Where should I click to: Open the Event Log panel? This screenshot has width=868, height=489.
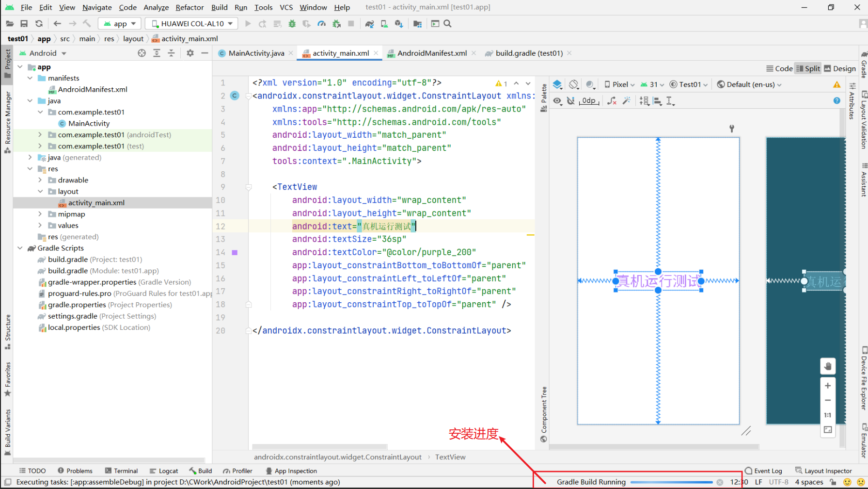[764, 471]
